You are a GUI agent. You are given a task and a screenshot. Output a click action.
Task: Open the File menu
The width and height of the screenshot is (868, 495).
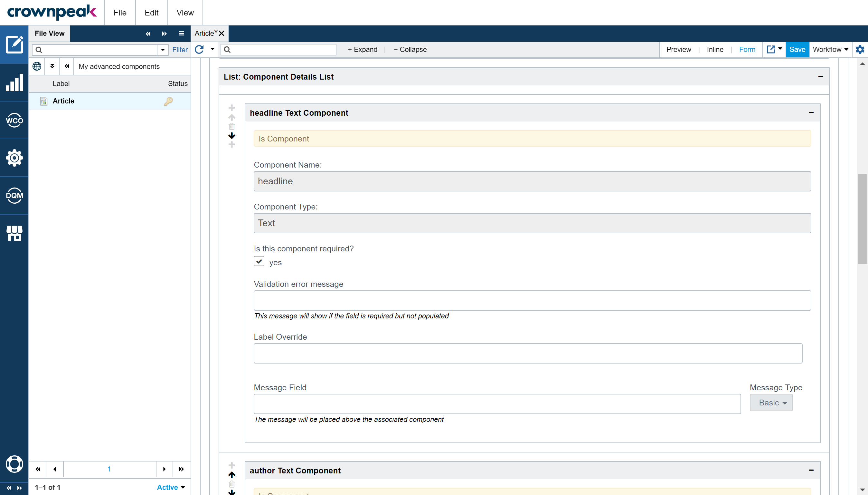tap(120, 13)
